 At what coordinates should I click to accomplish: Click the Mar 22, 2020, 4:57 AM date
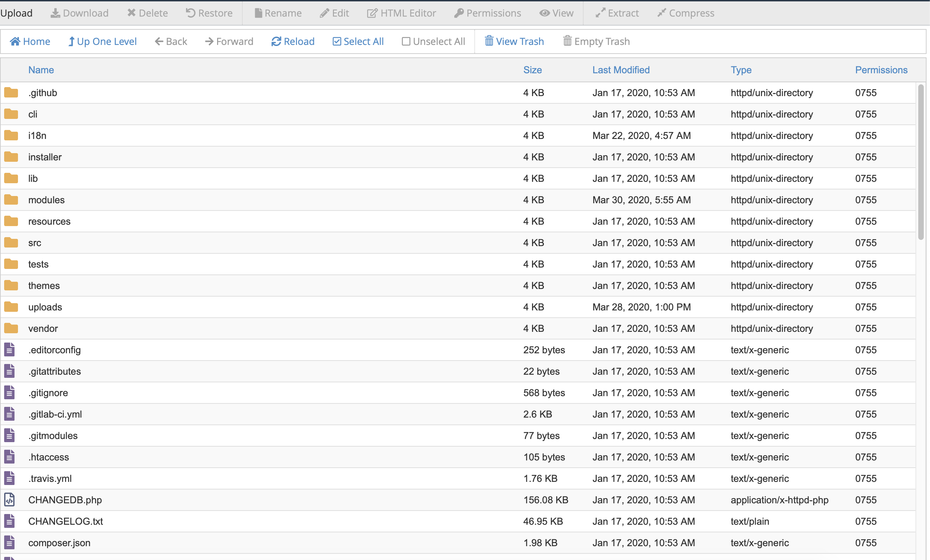click(x=641, y=136)
